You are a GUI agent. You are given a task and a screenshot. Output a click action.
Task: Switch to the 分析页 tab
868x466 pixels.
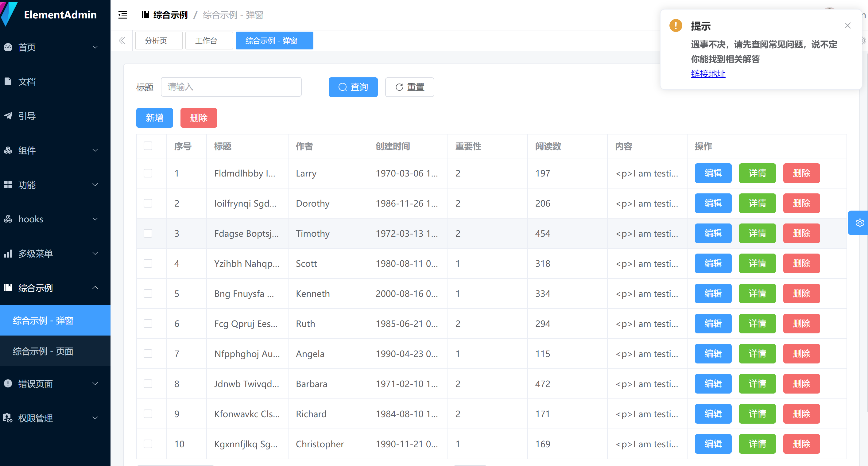[x=159, y=41]
